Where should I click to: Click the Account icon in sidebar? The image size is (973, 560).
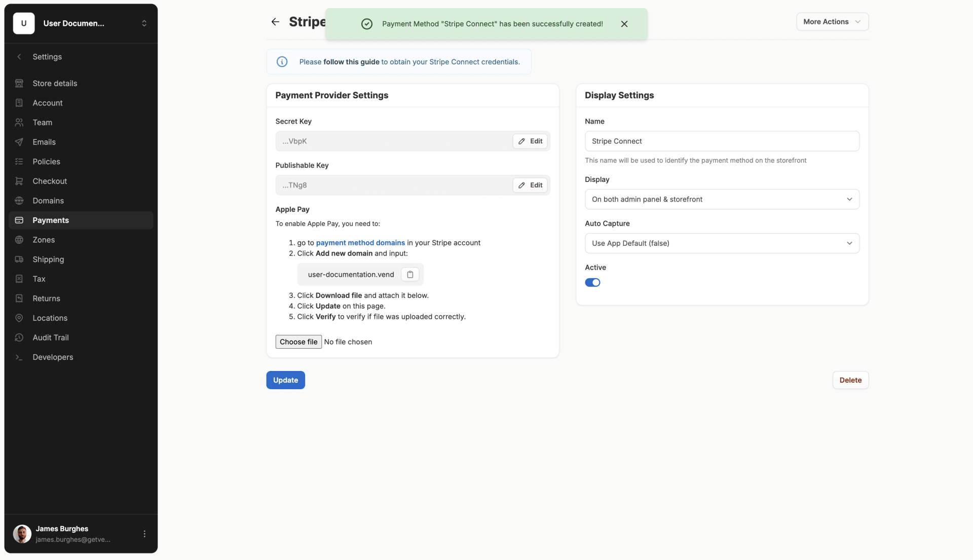(19, 103)
